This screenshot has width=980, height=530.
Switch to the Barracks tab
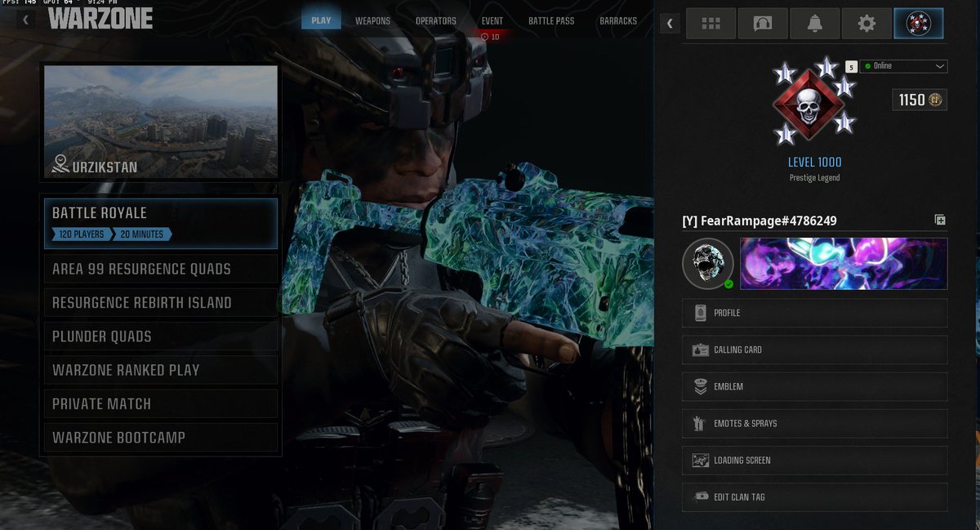(618, 20)
